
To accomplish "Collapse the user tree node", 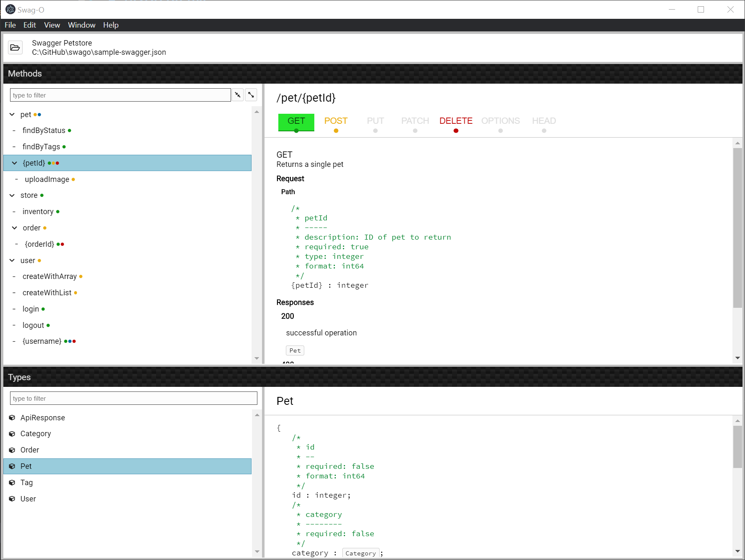I will click(12, 261).
